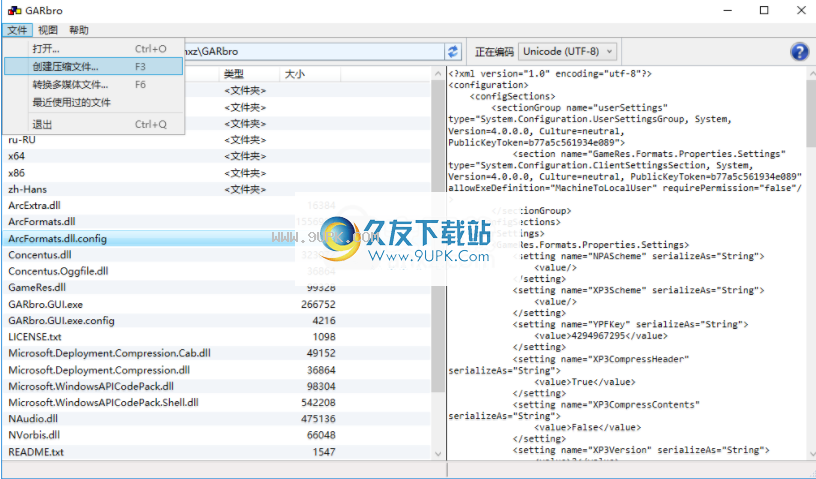Viewport: 816px width, 479px height.
Task: Click size value 542208
Action: coord(318,402)
